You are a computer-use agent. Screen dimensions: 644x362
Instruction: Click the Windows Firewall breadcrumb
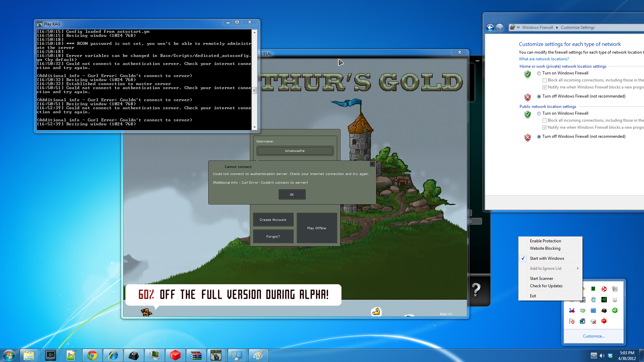[x=537, y=27]
